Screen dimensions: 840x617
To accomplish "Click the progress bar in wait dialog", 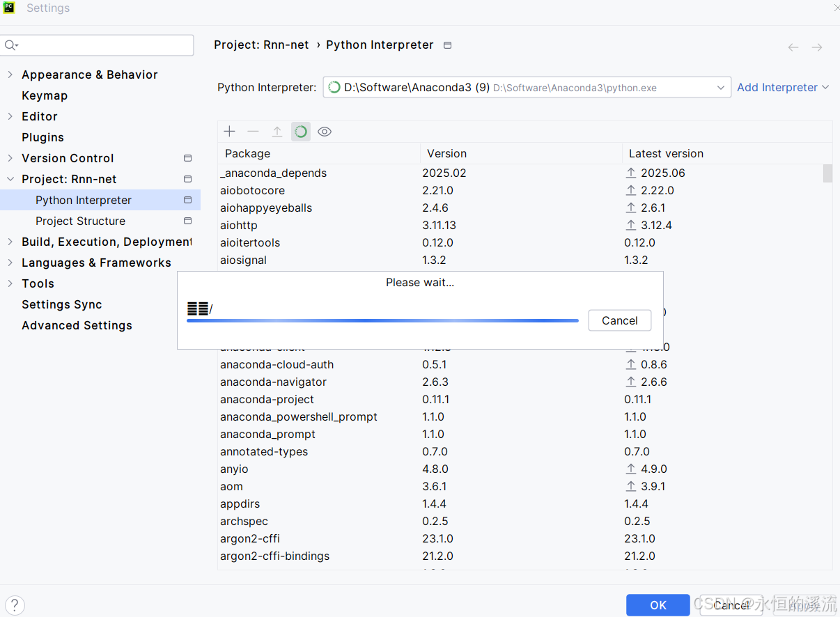I will pyautogui.click(x=382, y=320).
